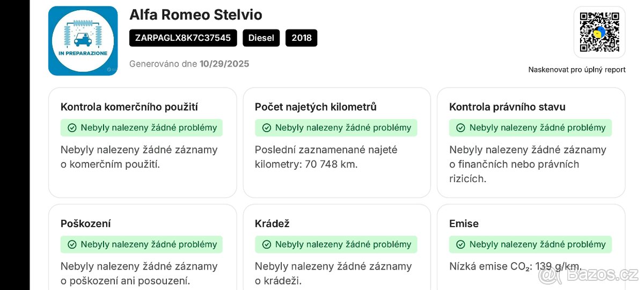Screen dimensions: 644x290
Task: Open the Kontrola právního stavu card heading
Action: pos(507,107)
